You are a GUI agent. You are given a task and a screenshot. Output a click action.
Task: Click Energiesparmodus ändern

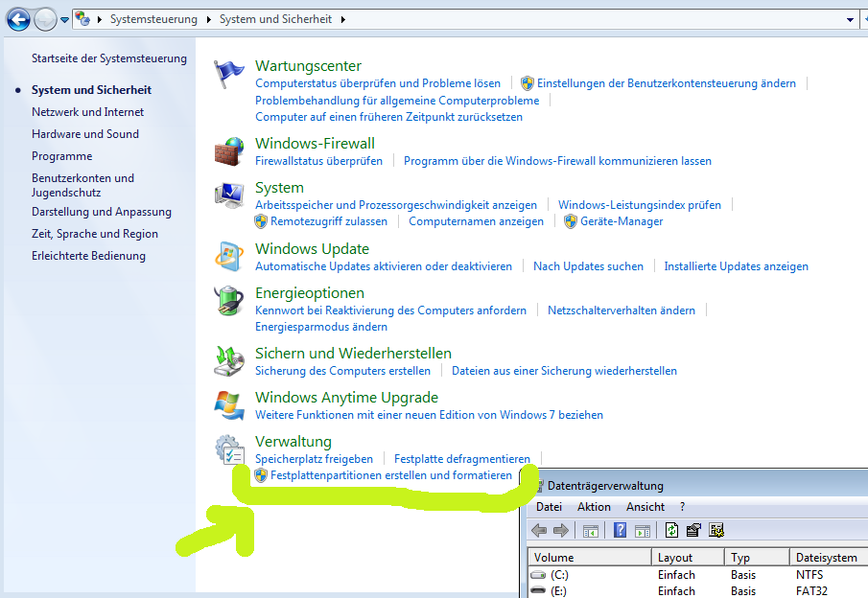[321, 327]
